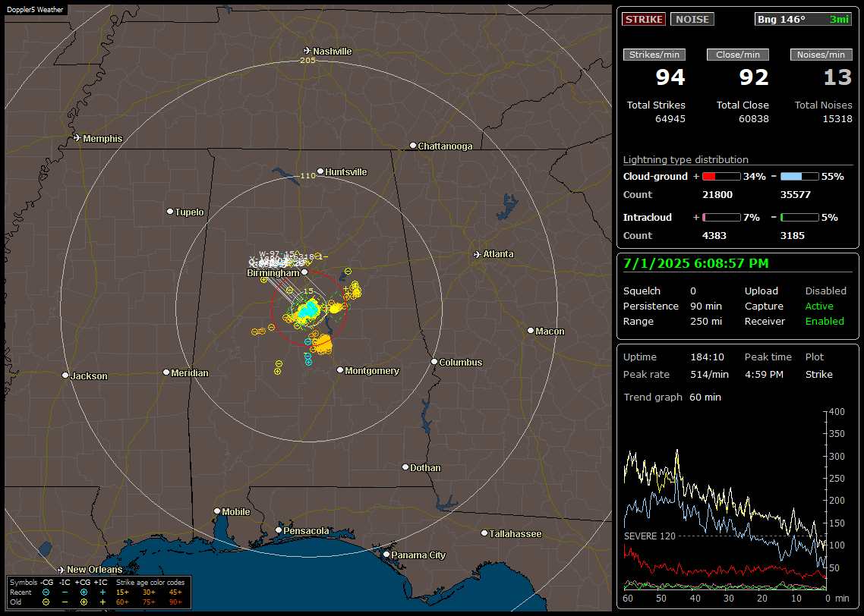Select the Birmingham city marker dot

(x=304, y=272)
